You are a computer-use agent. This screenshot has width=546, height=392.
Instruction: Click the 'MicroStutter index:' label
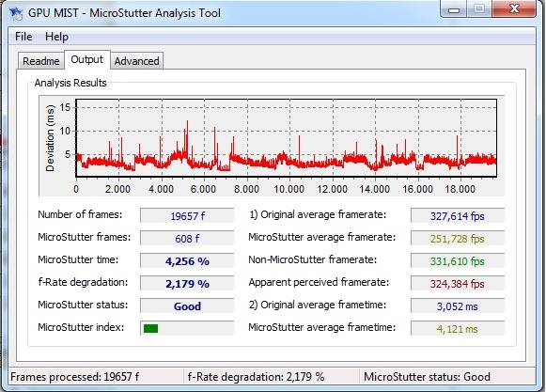81,327
